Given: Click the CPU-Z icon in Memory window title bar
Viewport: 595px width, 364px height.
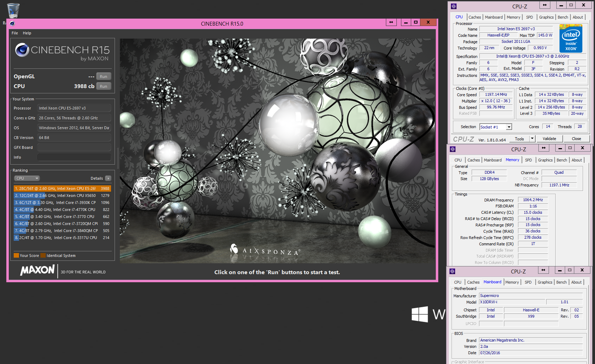Looking at the screenshot, I should click(x=453, y=149).
